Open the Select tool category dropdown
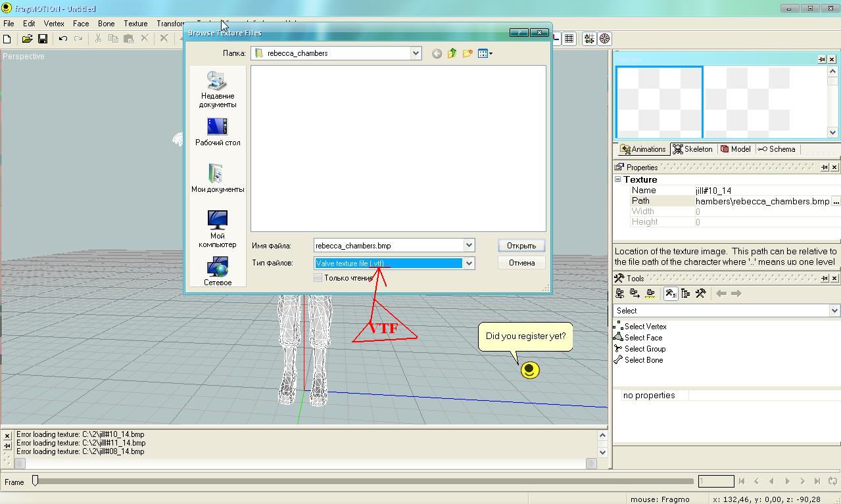Screen dimensions: 841x504 [834, 311]
